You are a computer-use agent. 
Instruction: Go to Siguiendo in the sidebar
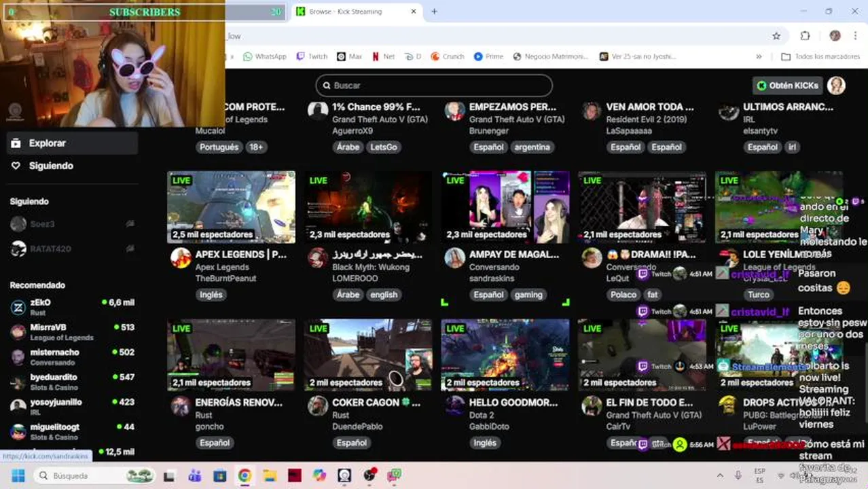[x=72, y=166]
